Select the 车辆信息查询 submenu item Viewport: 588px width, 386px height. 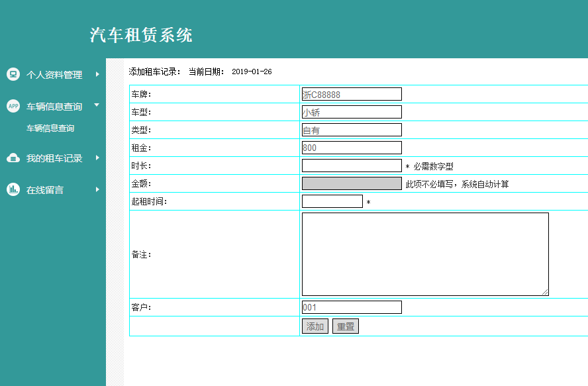(50, 128)
